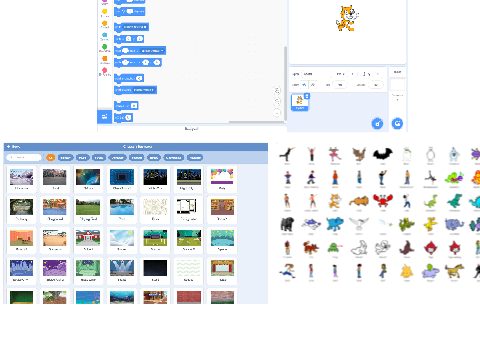Open the Backpack bar below the workspace
The image size is (480, 360).
[192, 129]
